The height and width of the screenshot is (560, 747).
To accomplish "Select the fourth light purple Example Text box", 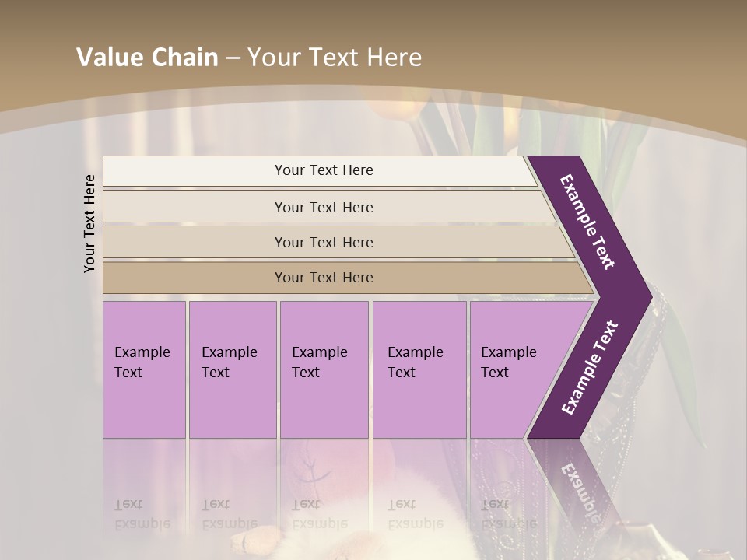I will [x=419, y=369].
